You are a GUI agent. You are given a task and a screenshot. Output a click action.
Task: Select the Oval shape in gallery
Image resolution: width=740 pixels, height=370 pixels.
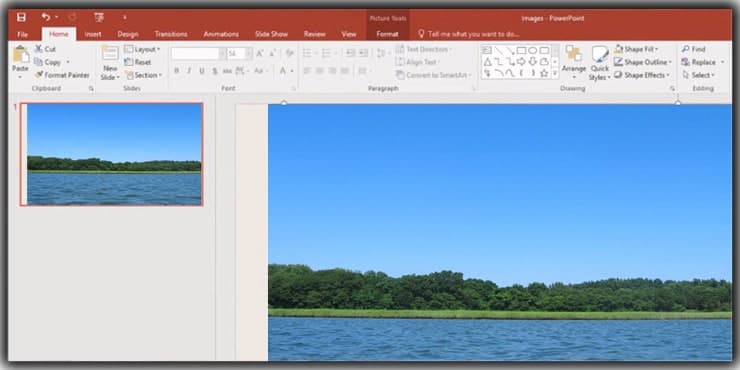pyautogui.click(x=533, y=50)
